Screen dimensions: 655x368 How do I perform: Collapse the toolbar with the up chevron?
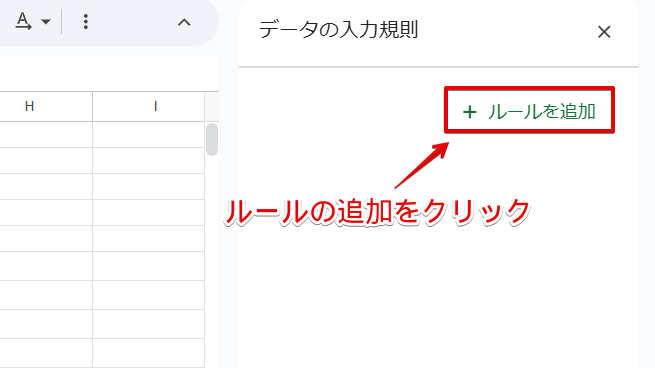coord(184,22)
